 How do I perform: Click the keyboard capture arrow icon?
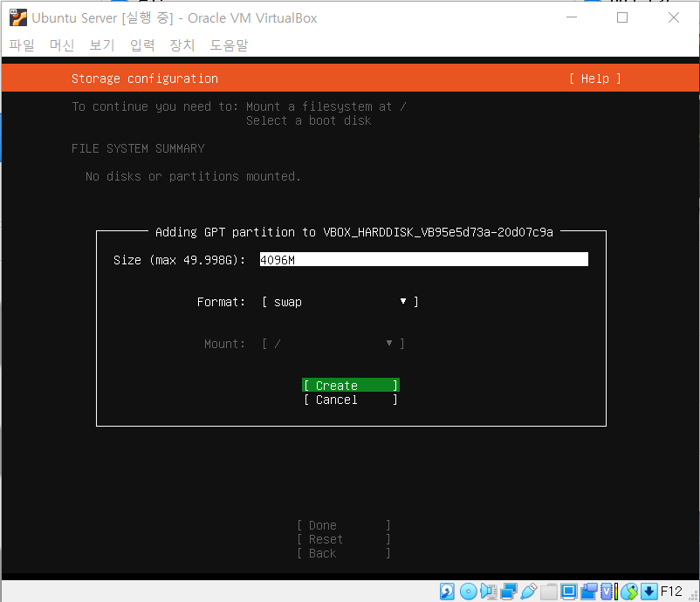(649, 592)
